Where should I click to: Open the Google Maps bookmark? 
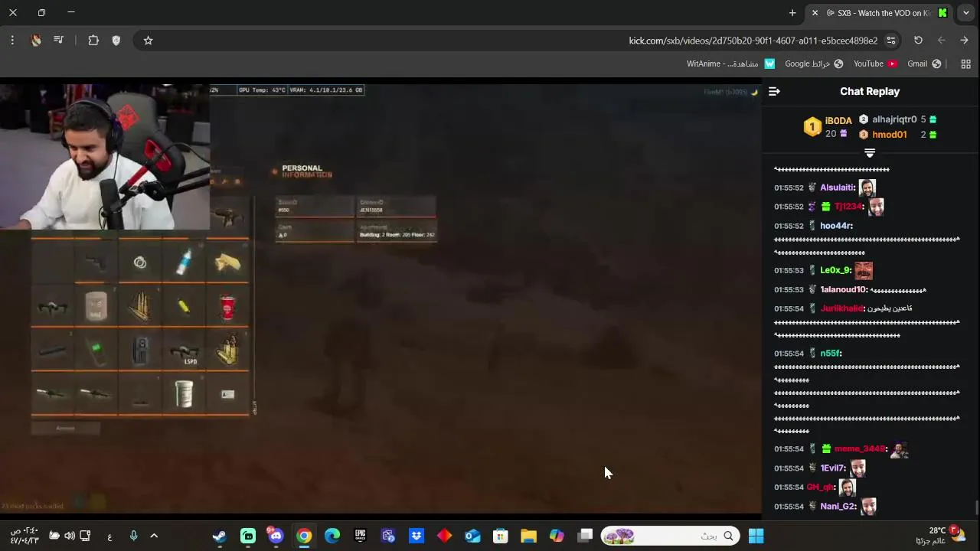coord(814,64)
